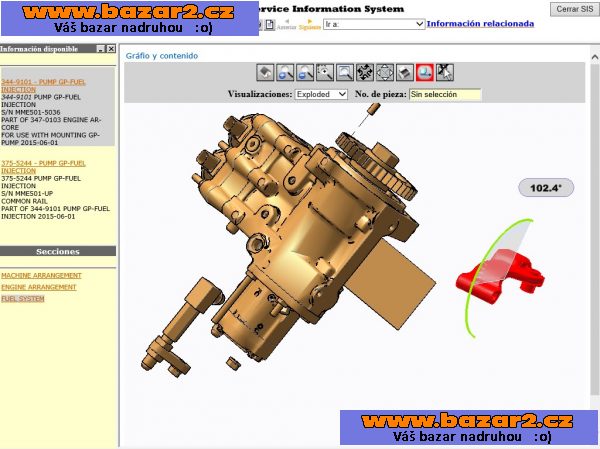Go to MACHINE ARRANGEMENT section
Viewport: 600px width, 449px height.
point(41,275)
